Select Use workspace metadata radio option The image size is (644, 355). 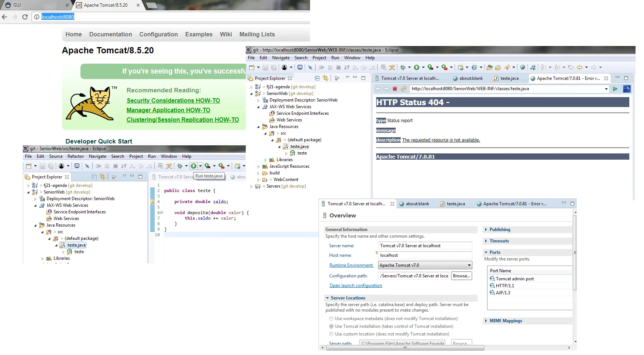point(331,319)
